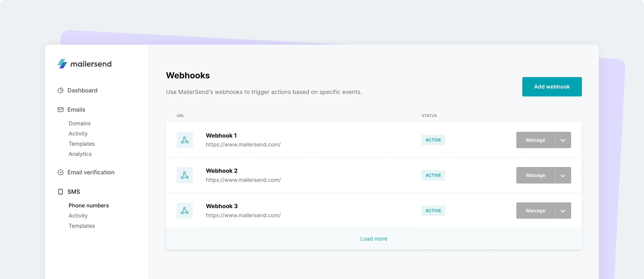This screenshot has width=644, height=279.
Task: Open the Emails section in sidebar
Action: click(76, 110)
